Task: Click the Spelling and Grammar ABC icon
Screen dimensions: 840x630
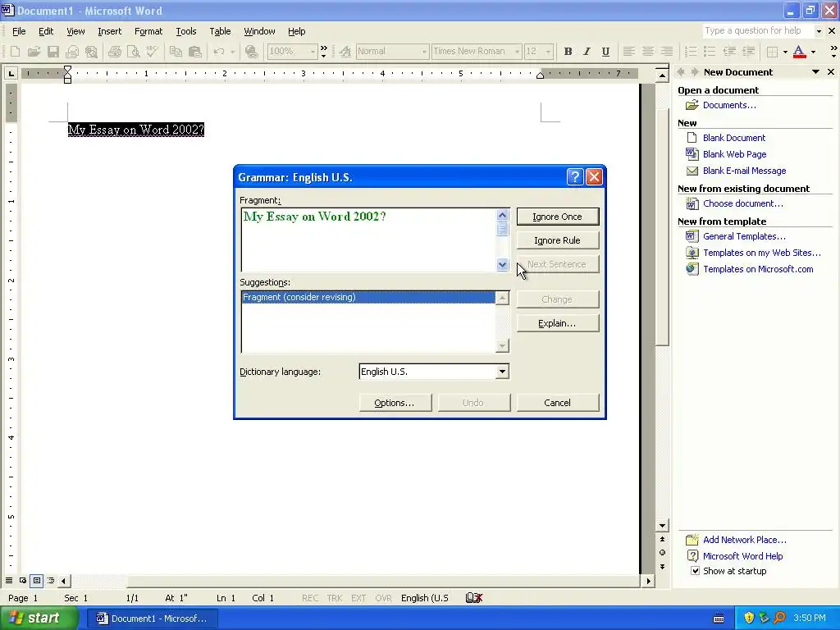Action: (x=152, y=52)
